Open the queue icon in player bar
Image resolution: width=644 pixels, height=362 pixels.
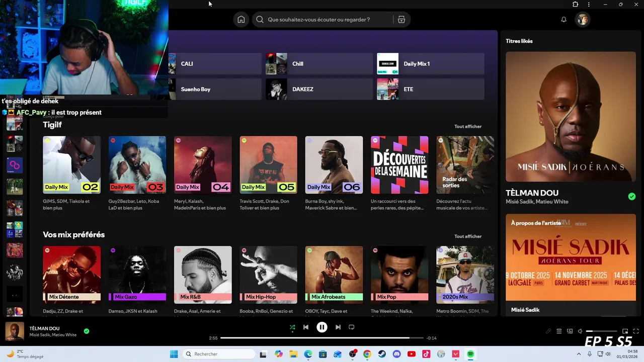tap(559, 331)
